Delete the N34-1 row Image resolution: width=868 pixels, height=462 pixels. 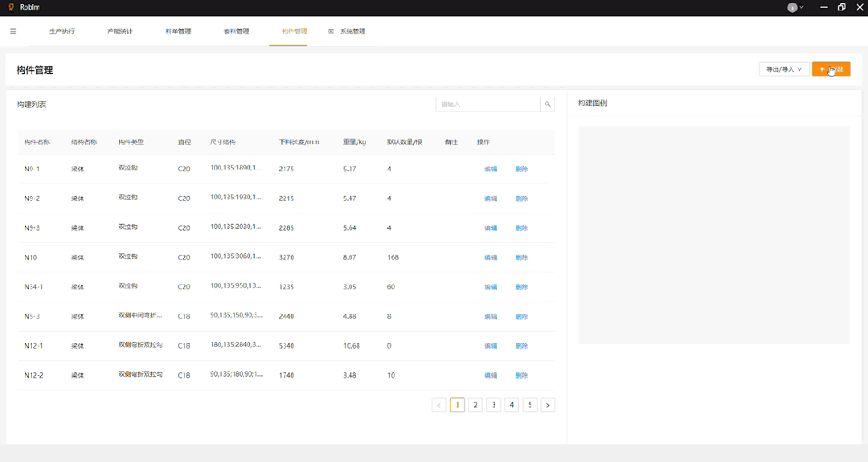click(x=522, y=287)
